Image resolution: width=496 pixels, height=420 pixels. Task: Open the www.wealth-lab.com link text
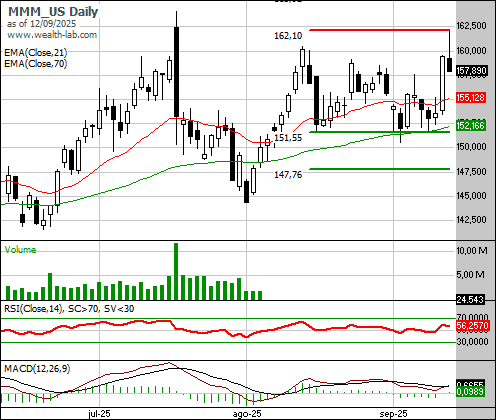(x=52, y=35)
